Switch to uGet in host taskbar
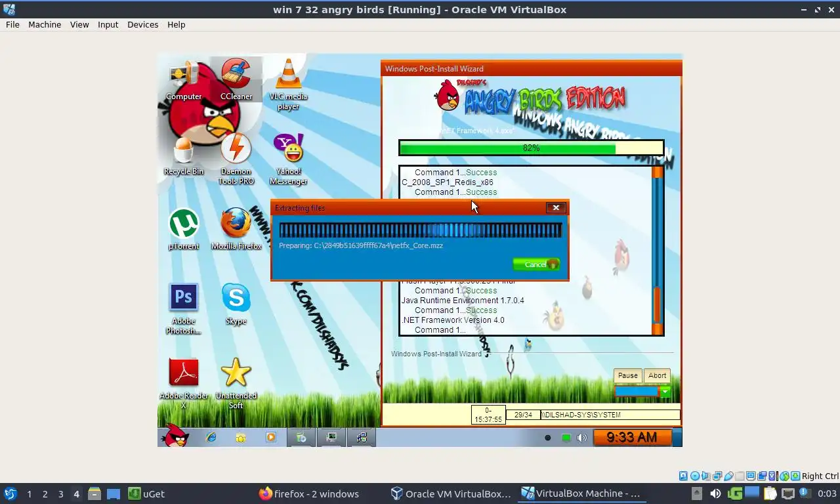 coord(146,493)
